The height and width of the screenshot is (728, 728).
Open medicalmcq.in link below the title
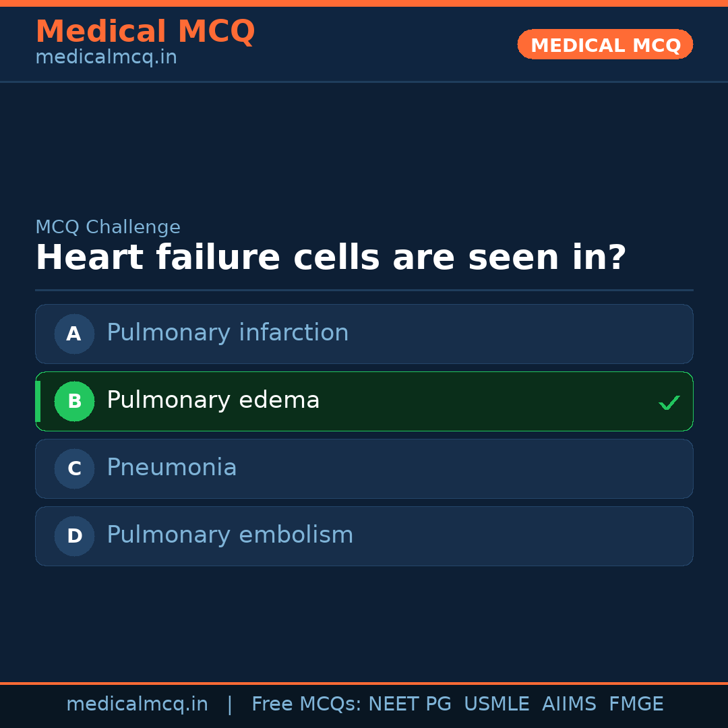(106, 57)
